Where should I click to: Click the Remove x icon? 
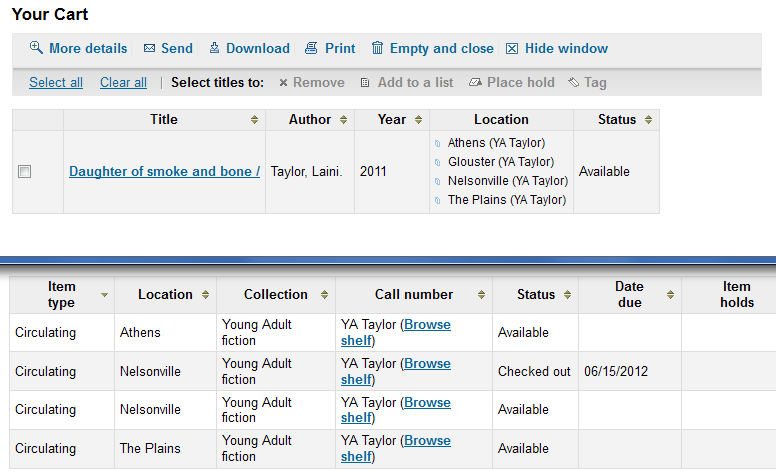283,83
